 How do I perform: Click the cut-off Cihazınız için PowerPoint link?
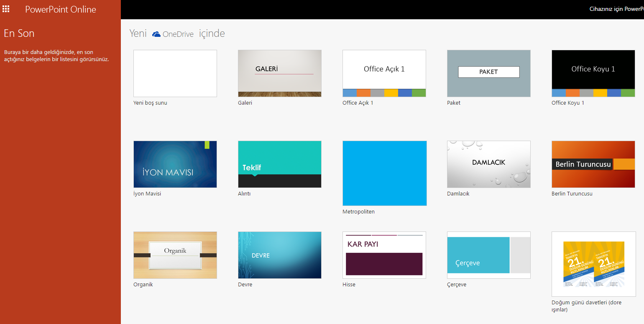pyautogui.click(x=616, y=9)
